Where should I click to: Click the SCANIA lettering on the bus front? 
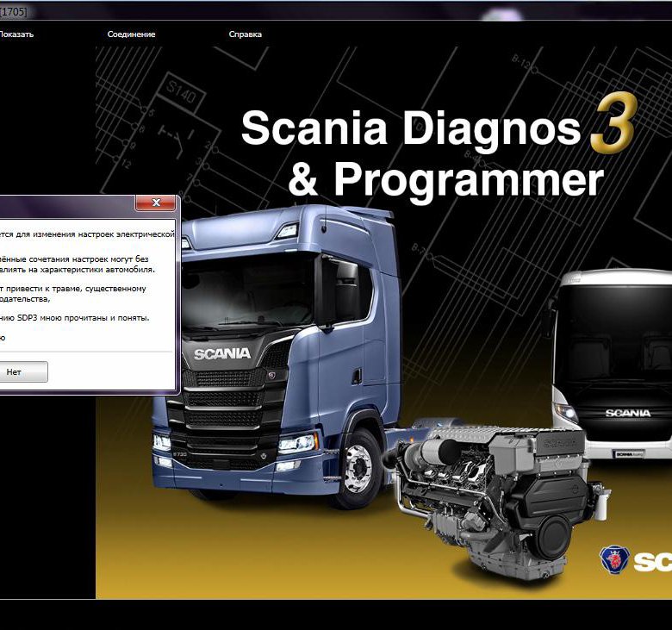pos(628,414)
